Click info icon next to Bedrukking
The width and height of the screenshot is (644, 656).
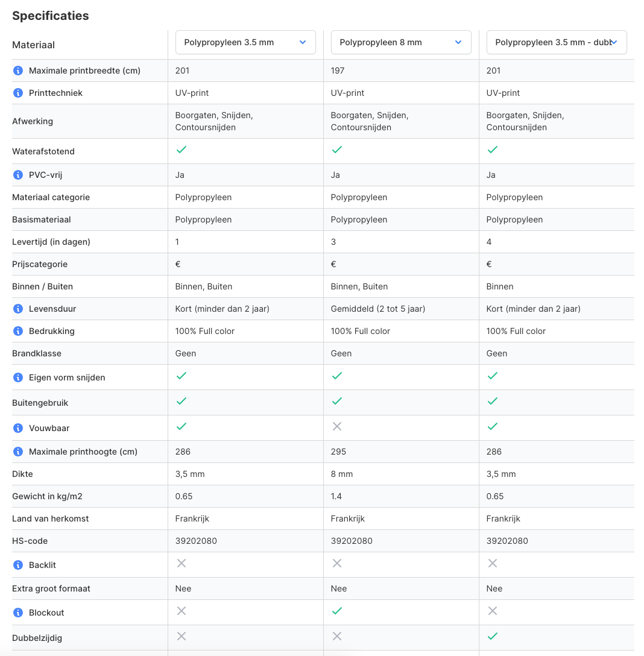[x=18, y=331]
